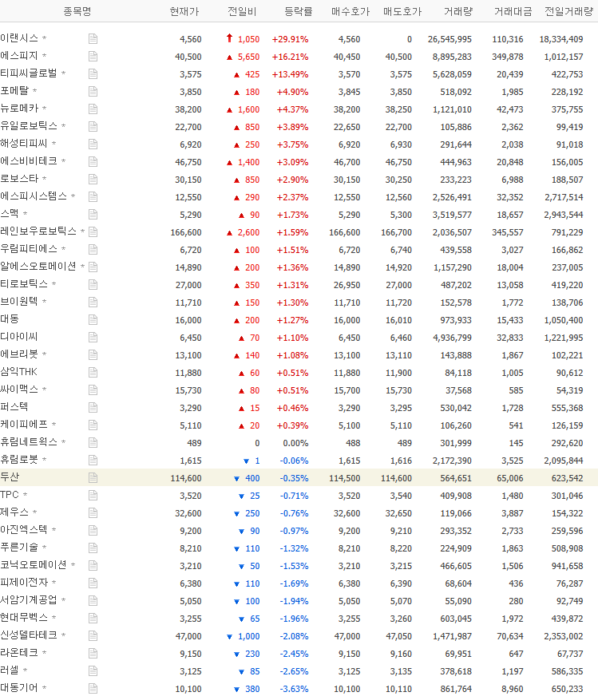Open the document icon for 레인보우로보틱스
This screenshot has height=700, width=598.
(x=93, y=232)
